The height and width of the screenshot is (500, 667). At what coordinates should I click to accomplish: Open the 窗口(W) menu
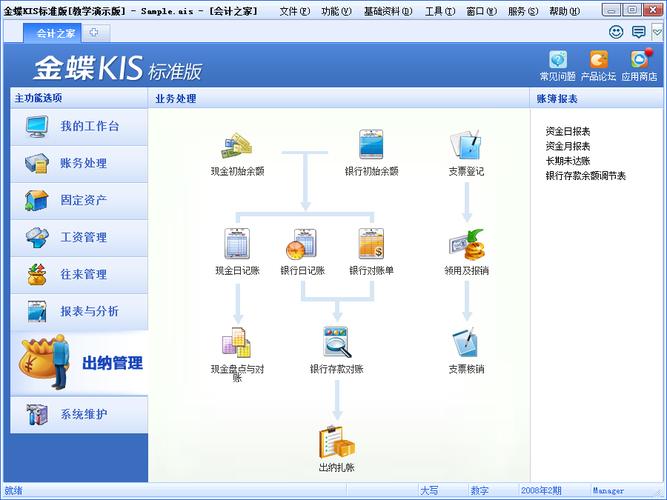(482, 11)
